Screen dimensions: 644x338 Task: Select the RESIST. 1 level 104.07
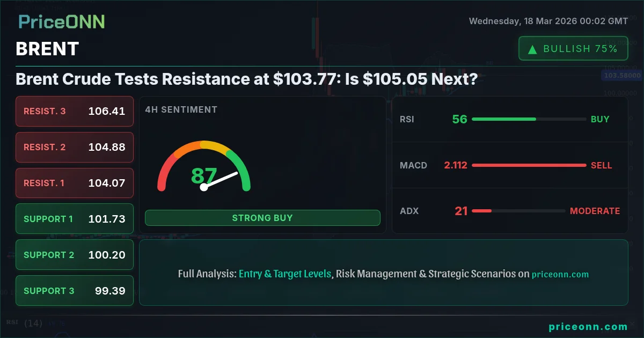pos(75,183)
